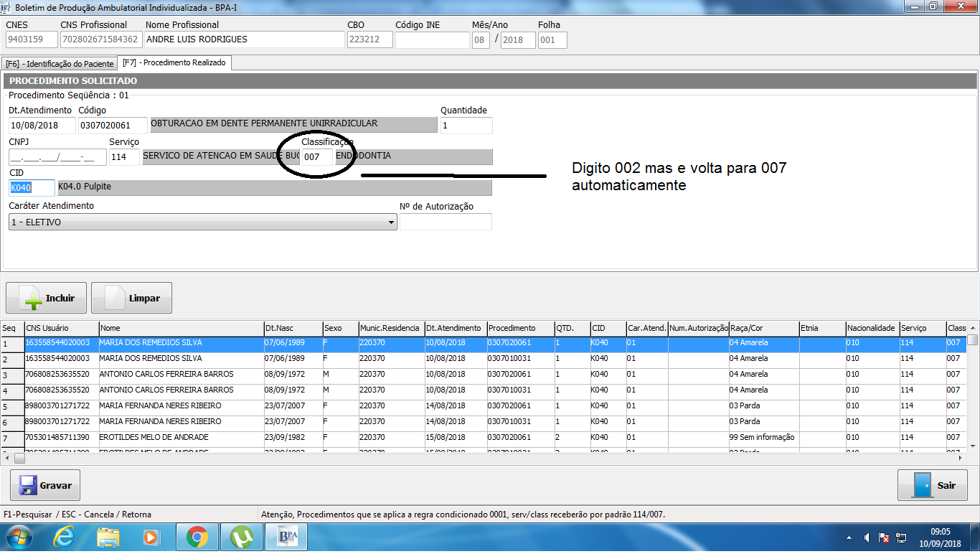Viewport: 980px width, 554px height.
Task: Click the Incluir green plus button
Action: [46, 298]
